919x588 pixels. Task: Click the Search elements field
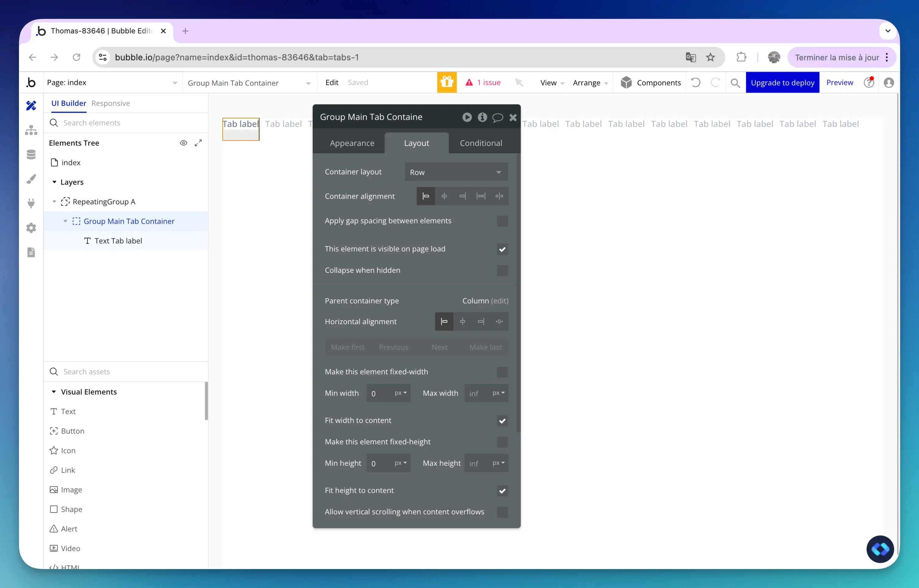pyautogui.click(x=126, y=123)
